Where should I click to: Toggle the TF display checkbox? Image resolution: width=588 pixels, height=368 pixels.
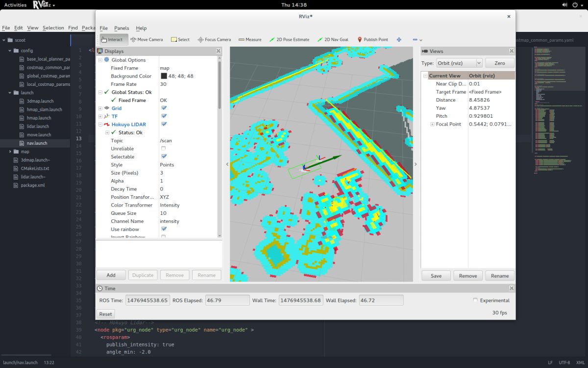164,116
